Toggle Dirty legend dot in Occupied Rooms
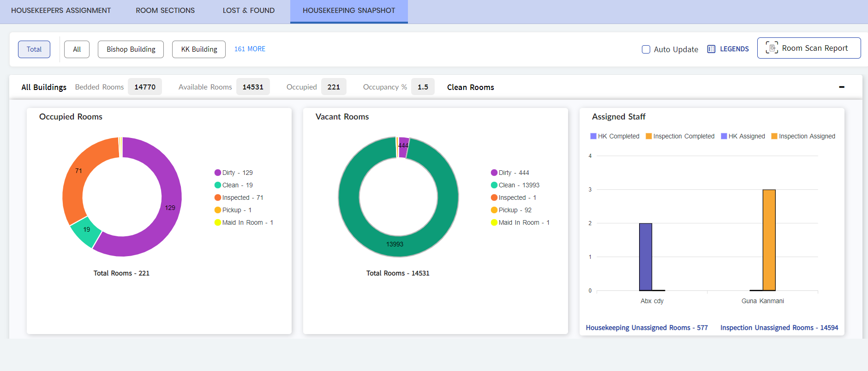This screenshot has height=371, width=868. (x=218, y=173)
